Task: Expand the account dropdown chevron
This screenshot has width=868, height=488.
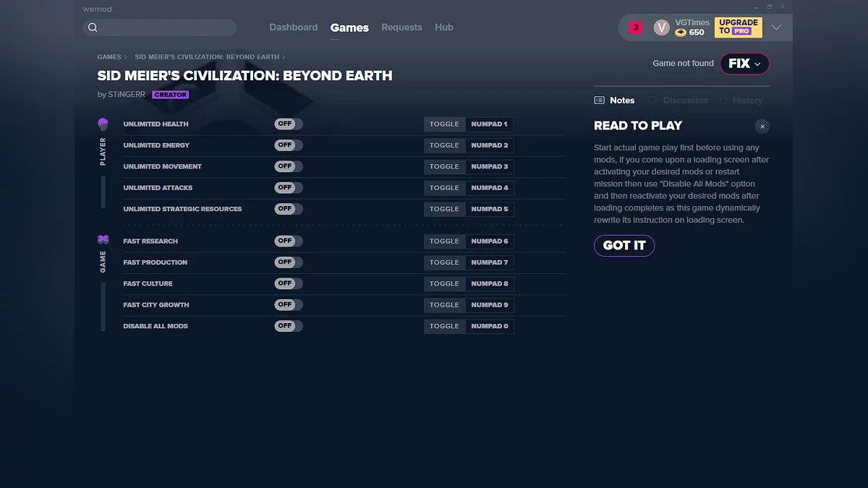Action: point(776,27)
